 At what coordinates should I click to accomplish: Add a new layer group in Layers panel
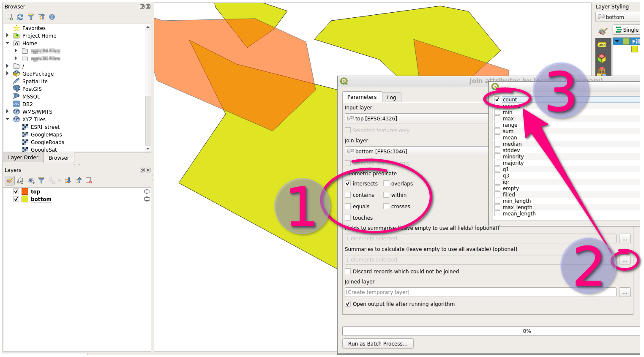click(x=20, y=180)
